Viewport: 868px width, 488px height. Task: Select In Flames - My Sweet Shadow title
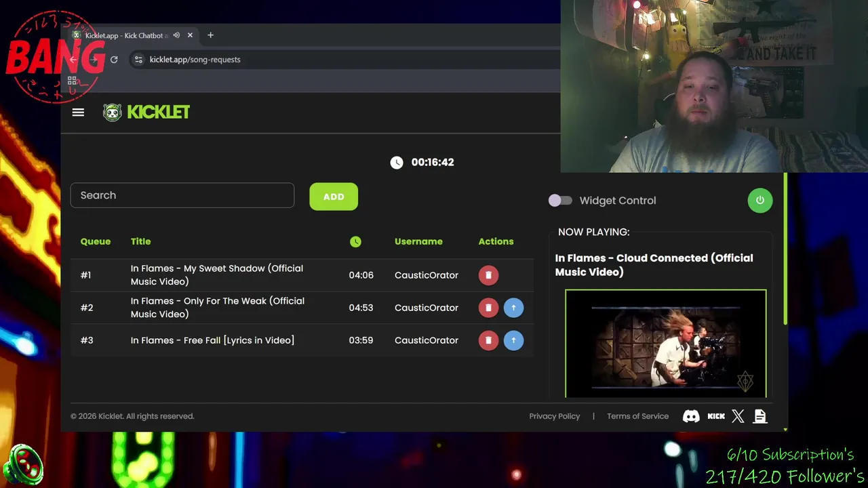tap(217, 275)
